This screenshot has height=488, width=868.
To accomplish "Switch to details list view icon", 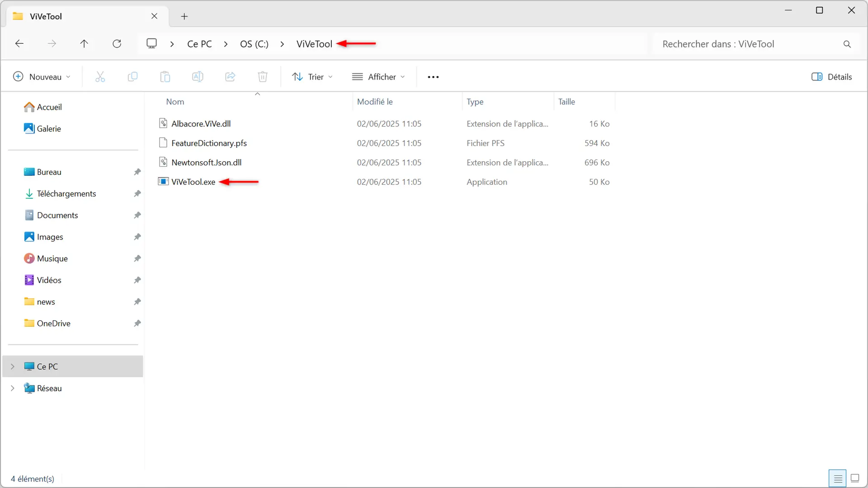I will click(838, 479).
